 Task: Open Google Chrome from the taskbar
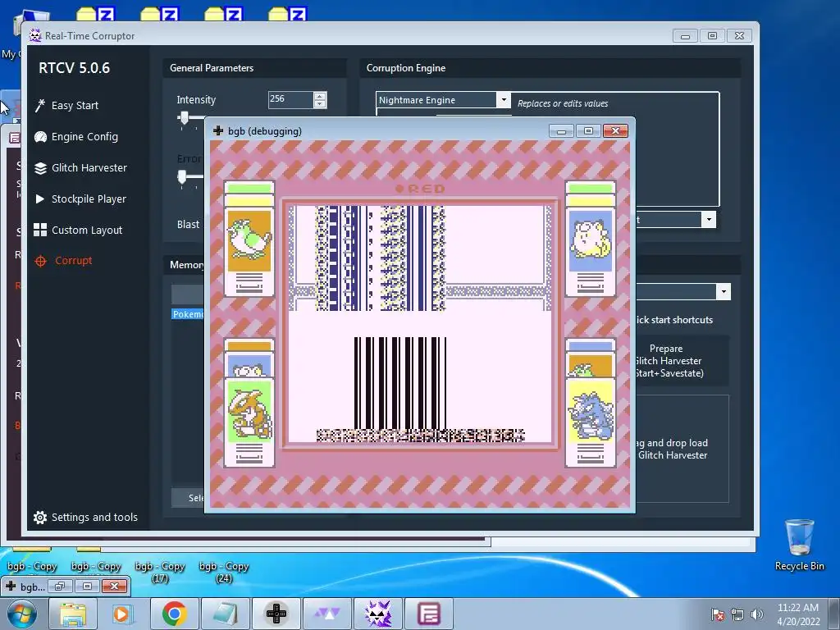tap(174, 614)
